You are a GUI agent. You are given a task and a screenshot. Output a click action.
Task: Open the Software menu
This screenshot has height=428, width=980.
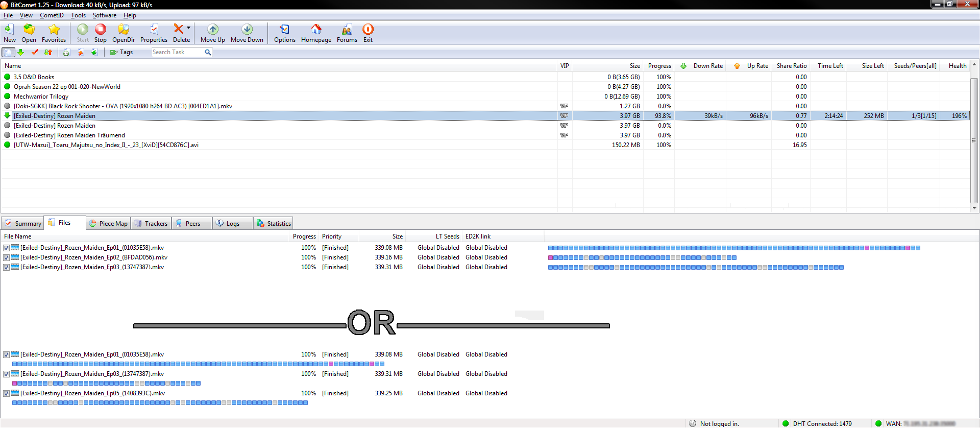105,15
